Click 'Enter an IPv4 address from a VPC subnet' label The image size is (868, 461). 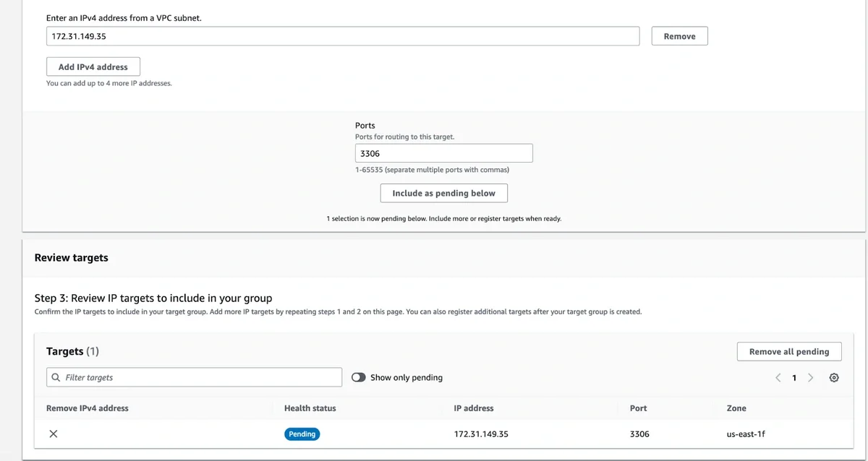click(x=124, y=17)
